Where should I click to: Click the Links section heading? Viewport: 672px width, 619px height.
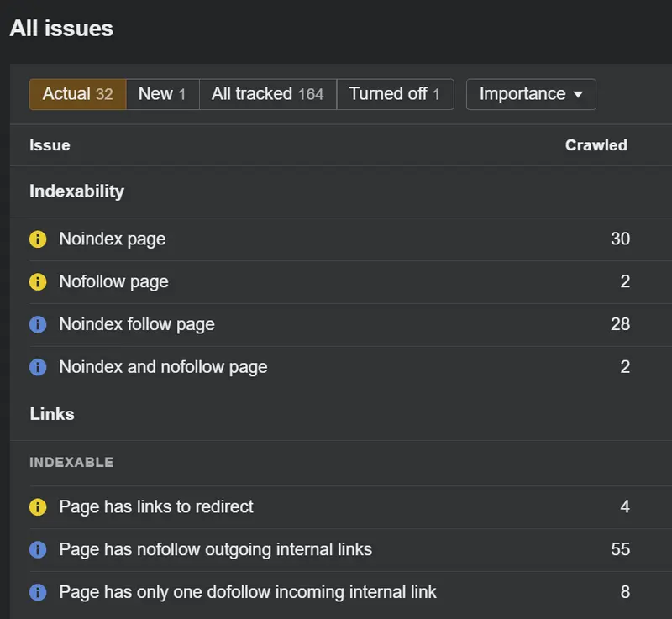(x=52, y=414)
